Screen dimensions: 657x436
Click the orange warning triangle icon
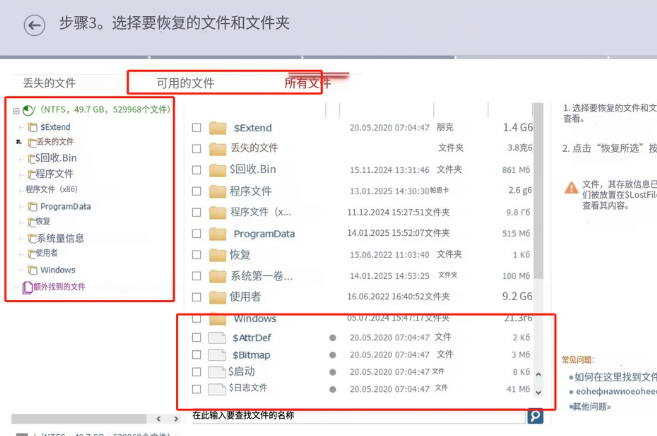(571, 188)
